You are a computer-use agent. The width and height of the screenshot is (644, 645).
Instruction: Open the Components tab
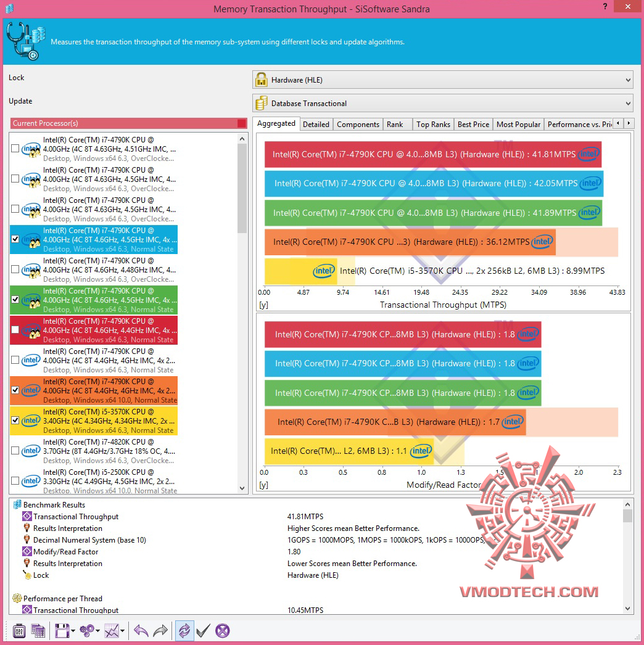click(358, 125)
